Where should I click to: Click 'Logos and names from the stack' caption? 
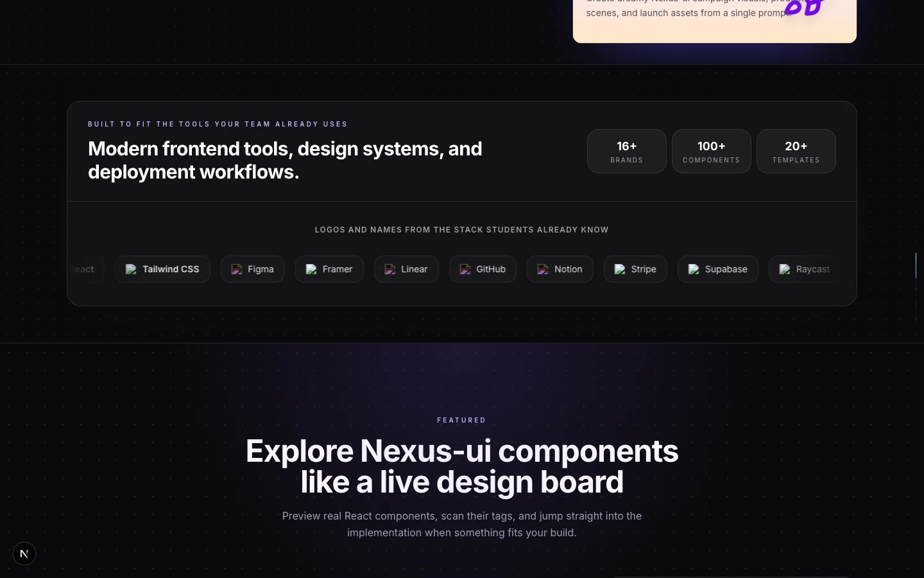point(462,230)
